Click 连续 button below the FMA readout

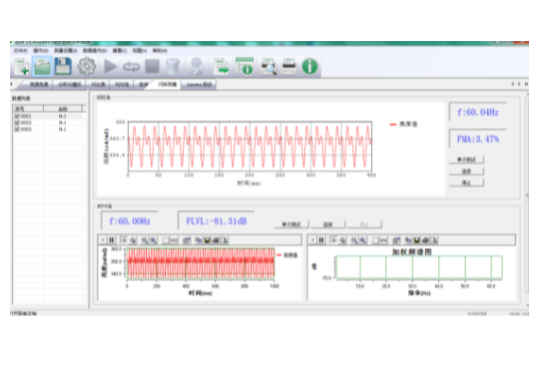click(466, 171)
